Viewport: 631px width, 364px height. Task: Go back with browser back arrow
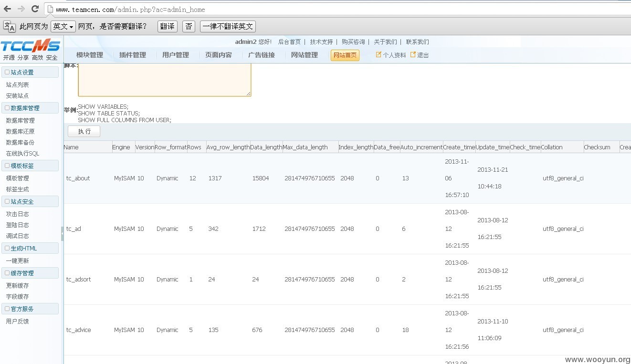(x=7, y=9)
